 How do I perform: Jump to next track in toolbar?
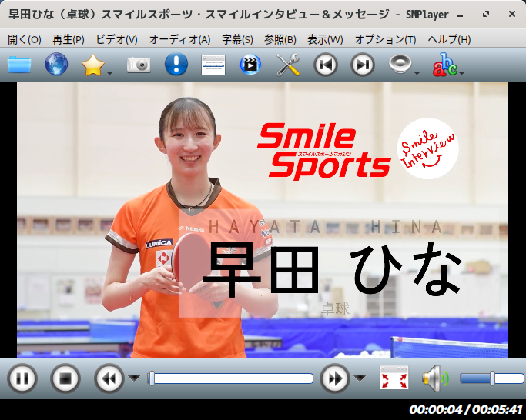pos(362,65)
